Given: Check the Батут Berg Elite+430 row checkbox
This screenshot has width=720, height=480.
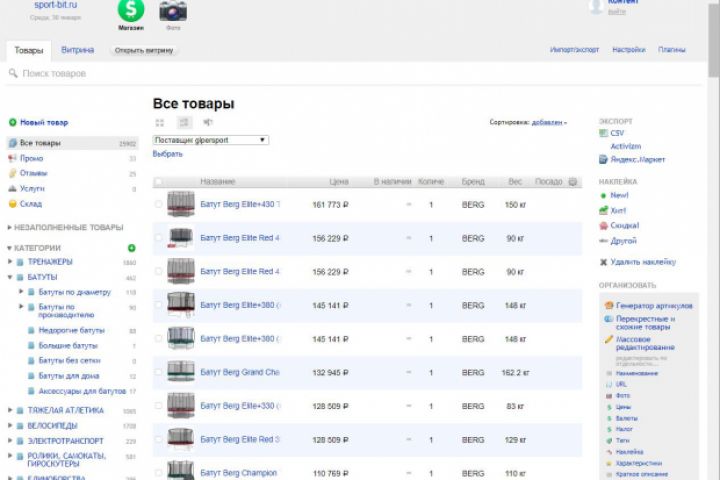Looking at the screenshot, I should (x=158, y=204).
